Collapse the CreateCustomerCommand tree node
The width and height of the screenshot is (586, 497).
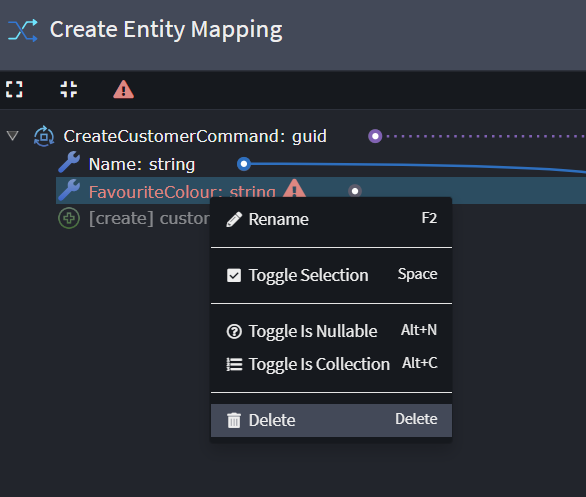(13, 136)
